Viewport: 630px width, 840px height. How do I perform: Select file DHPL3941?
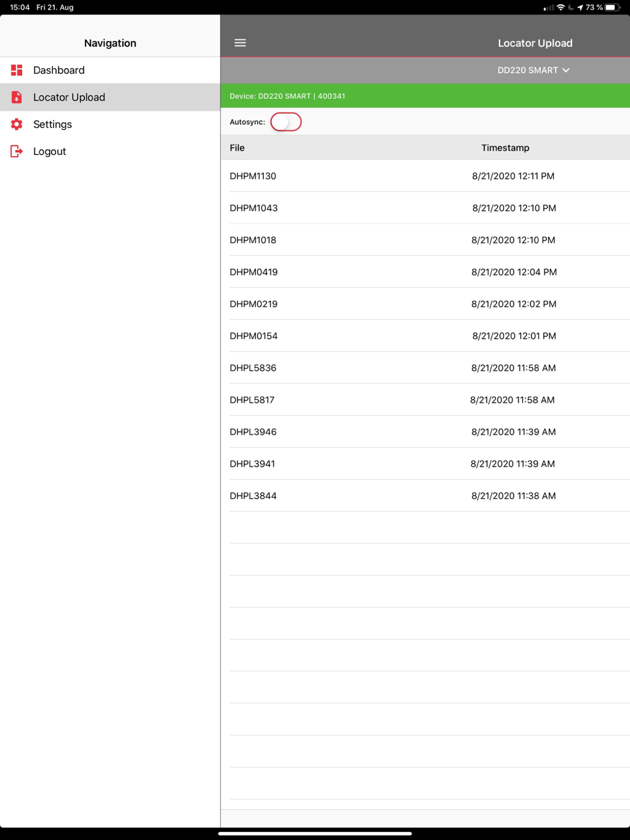coord(253,463)
